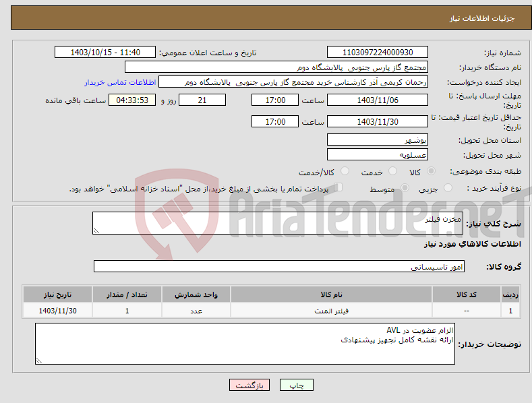Screen dimensions: 532x403
Task: Select the کالا/خدمت radio button
Action: pyautogui.click(x=345, y=171)
